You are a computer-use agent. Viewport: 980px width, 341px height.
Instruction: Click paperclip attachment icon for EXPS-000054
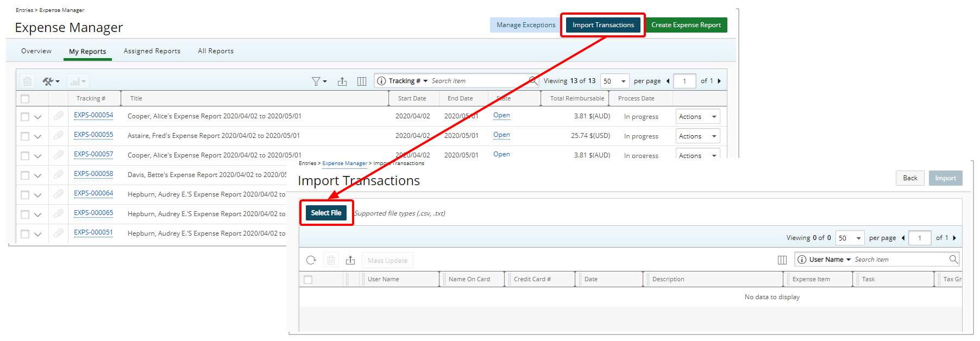(x=59, y=116)
